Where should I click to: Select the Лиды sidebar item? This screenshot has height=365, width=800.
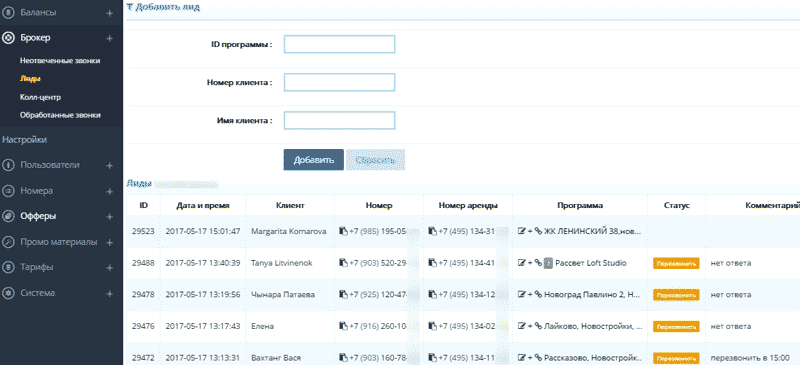30,79
